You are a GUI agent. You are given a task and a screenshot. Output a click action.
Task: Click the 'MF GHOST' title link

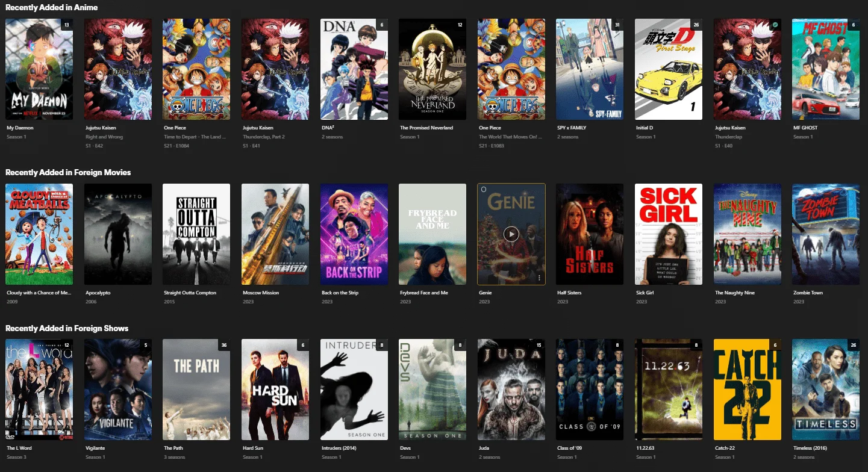coord(805,128)
